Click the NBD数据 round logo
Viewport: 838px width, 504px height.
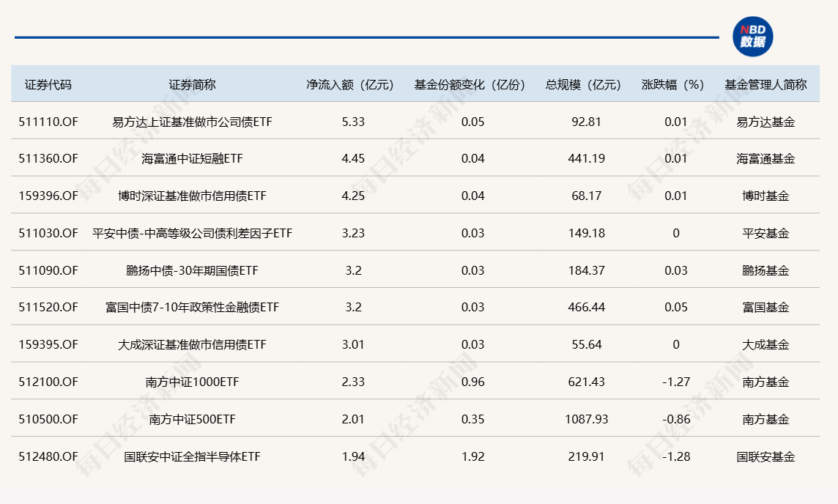752,37
